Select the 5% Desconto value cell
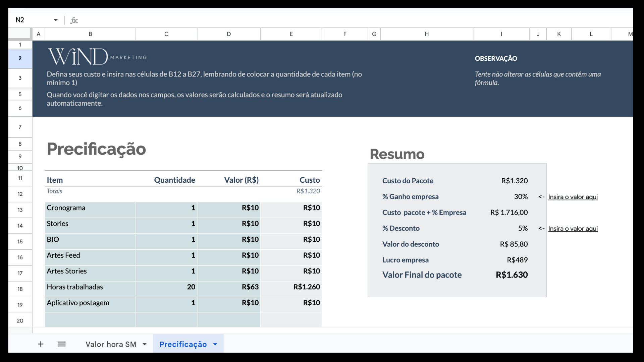The height and width of the screenshot is (362, 644). 522,228
